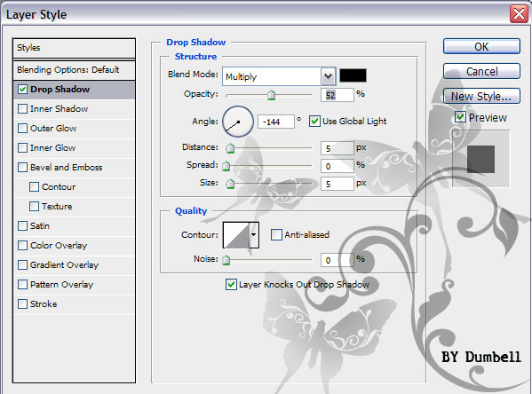Image resolution: width=532 pixels, height=394 pixels.
Task: Expand the Blend Mode Multiply dropdown
Action: [328, 76]
